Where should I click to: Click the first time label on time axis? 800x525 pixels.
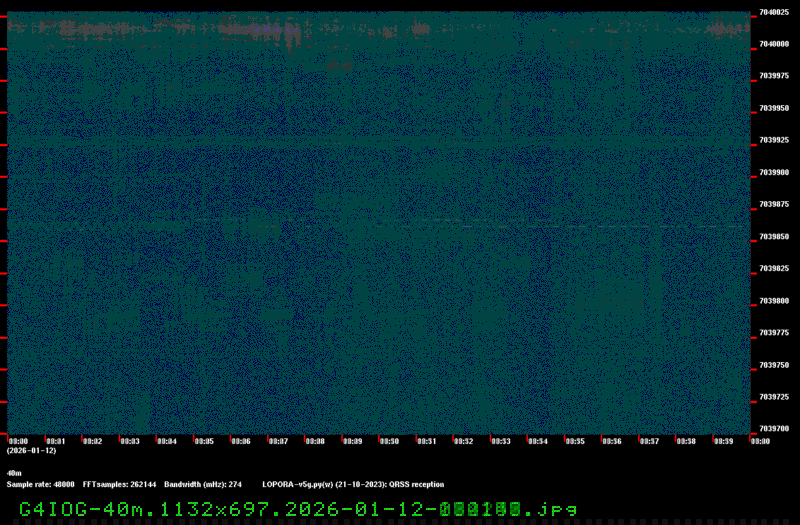(x=18, y=440)
